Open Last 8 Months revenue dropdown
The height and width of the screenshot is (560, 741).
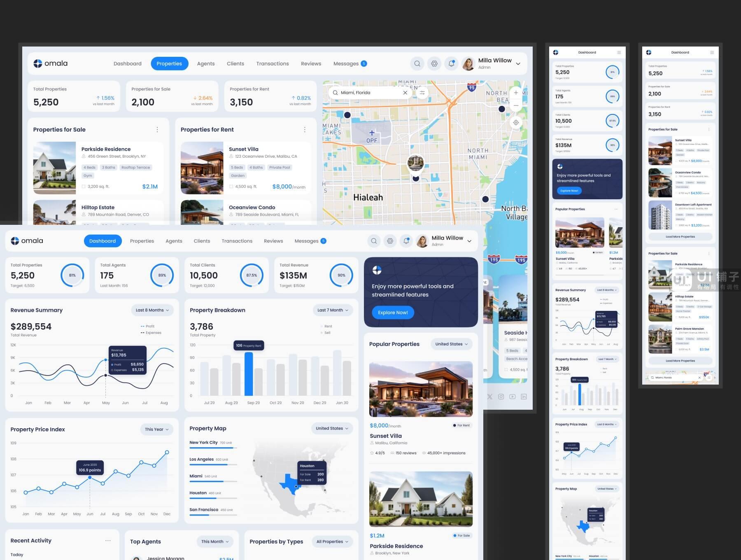click(152, 310)
